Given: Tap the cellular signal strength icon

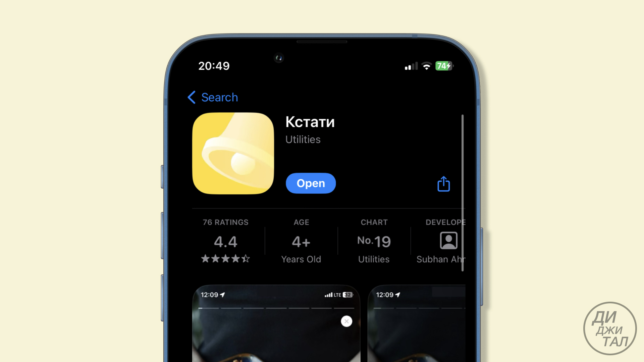Looking at the screenshot, I should [406, 66].
